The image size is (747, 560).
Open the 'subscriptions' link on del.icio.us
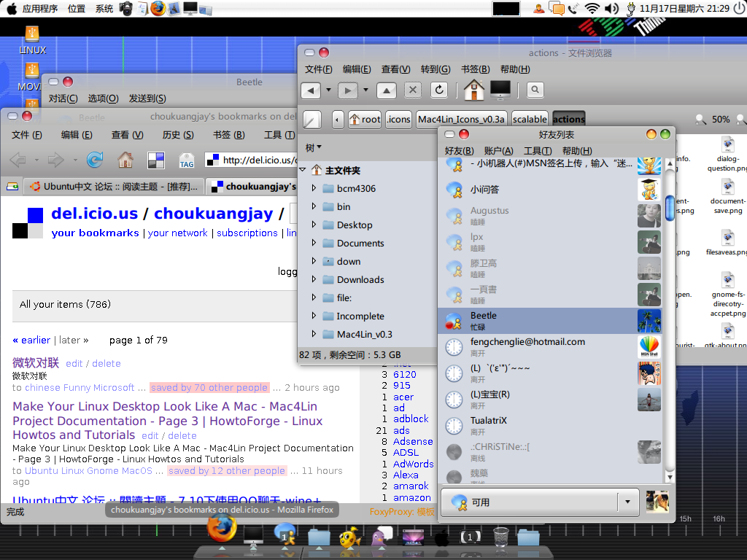[247, 233]
